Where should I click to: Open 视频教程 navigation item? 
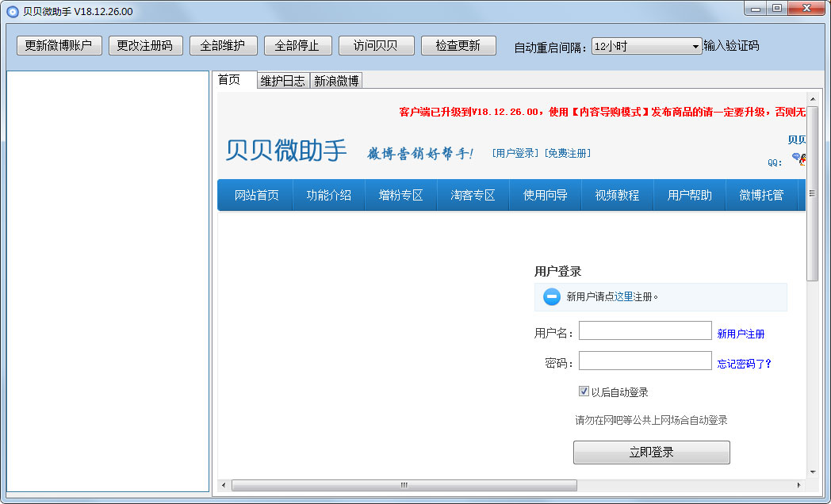[x=617, y=195]
